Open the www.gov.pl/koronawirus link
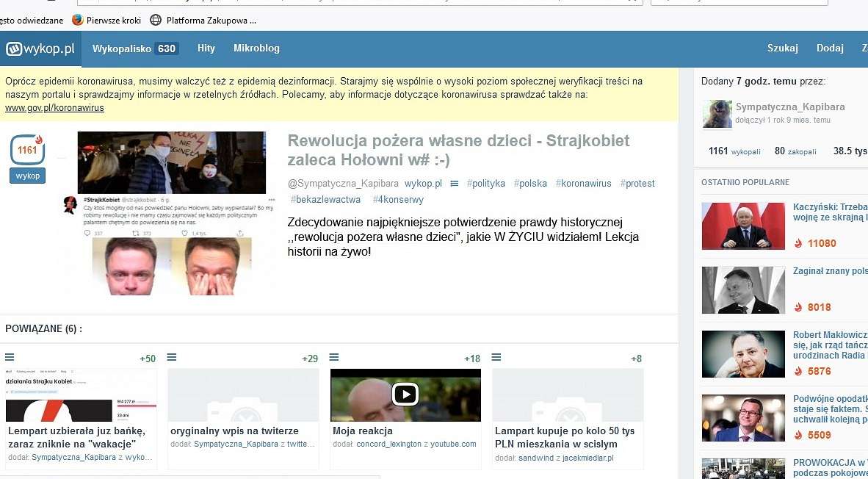The height and width of the screenshot is (479, 868). 54,108
